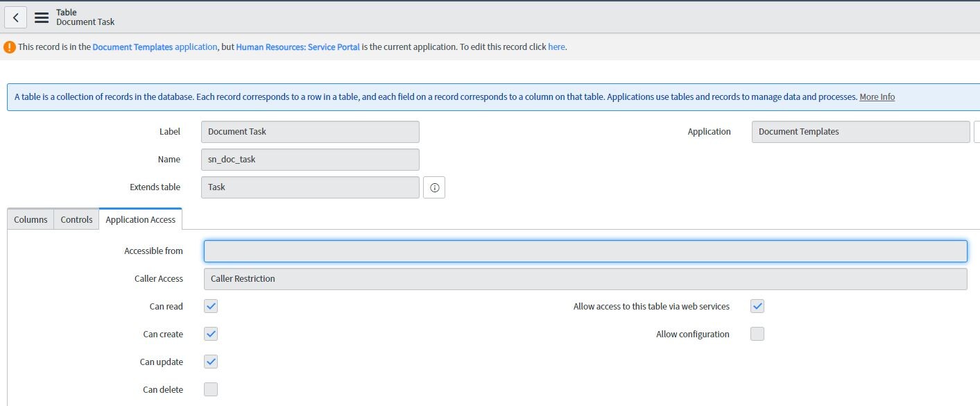Uncheck the Can update checkbox
Image resolution: width=980 pixels, height=406 pixels.
tap(211, 362)
